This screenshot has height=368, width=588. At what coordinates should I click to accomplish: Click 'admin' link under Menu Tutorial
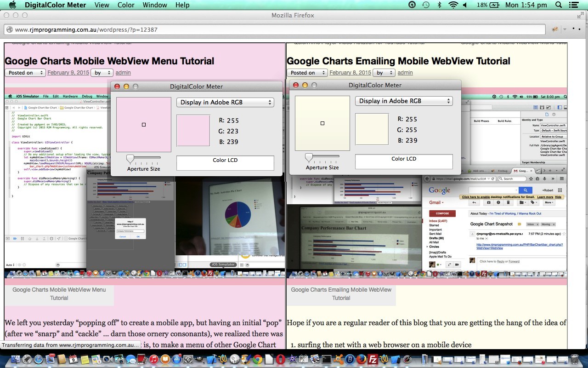click(x=123, y=73)
